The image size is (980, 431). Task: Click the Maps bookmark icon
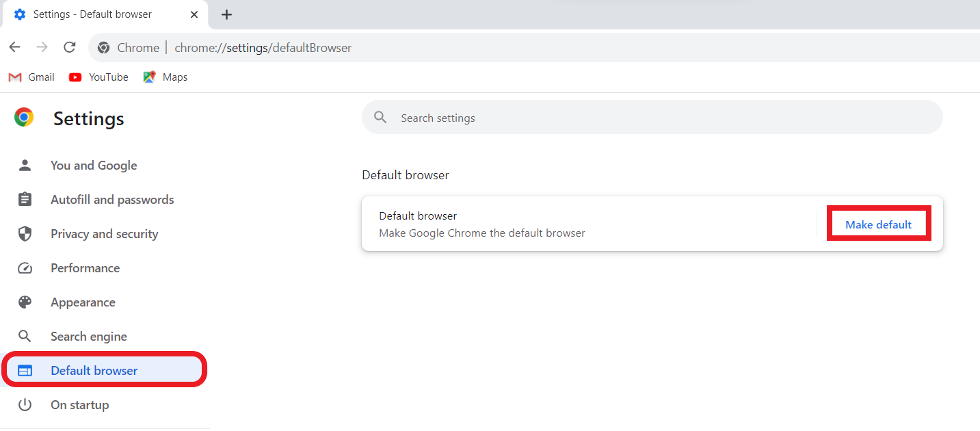[x=149, y=77]
